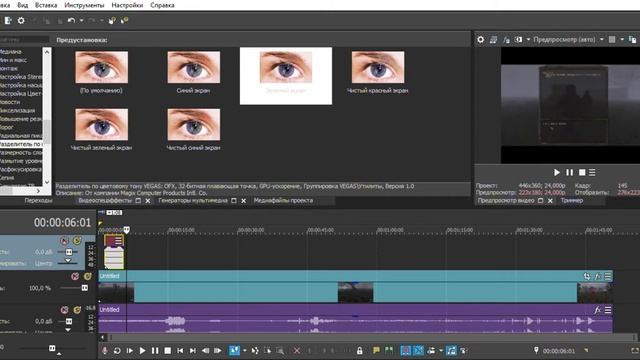The image size is (640, 360).
Task: Click timeline Play button
Action: (x=142, y=351)
